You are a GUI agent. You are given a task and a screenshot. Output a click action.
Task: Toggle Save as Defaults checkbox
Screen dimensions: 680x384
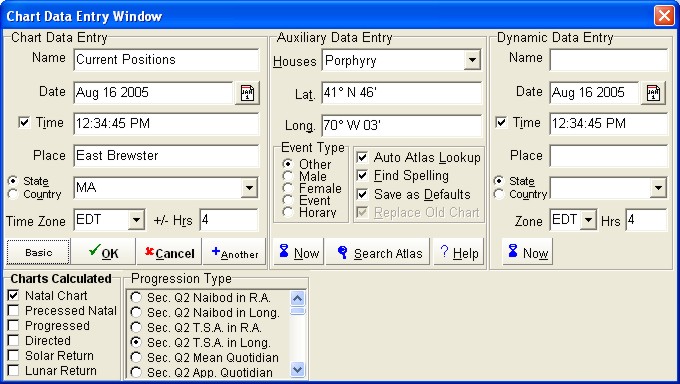coord(362,194)
